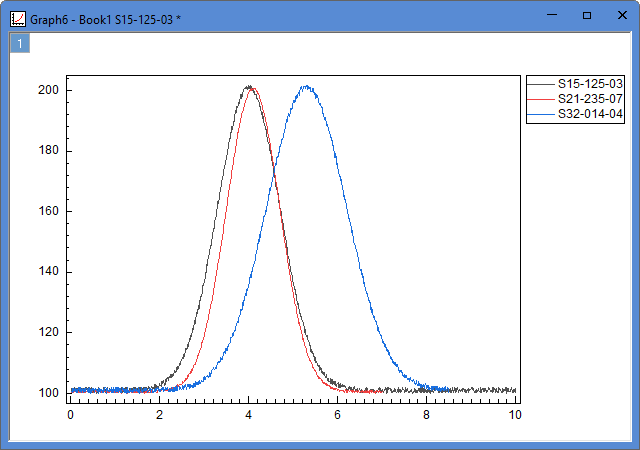This screenshot has height=450, width=640.
Task: Click the Graph6 window icon in title bar
Action: tap(18, 19)
